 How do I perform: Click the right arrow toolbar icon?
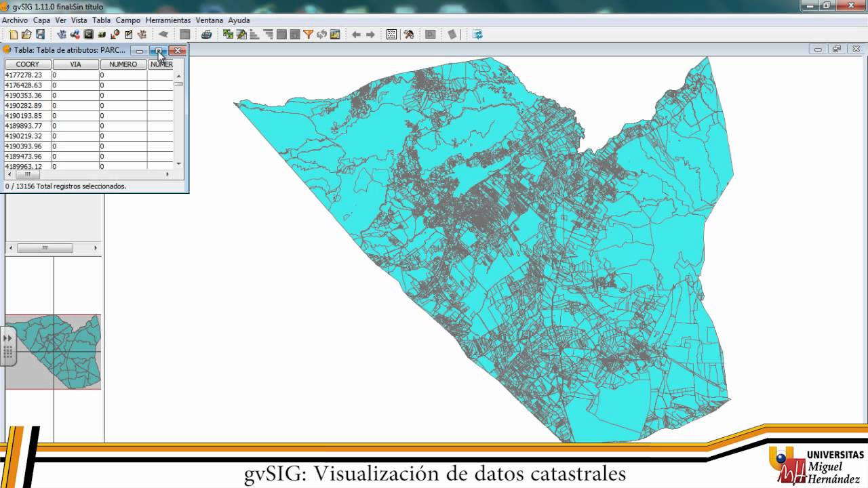tap(370, 35)
